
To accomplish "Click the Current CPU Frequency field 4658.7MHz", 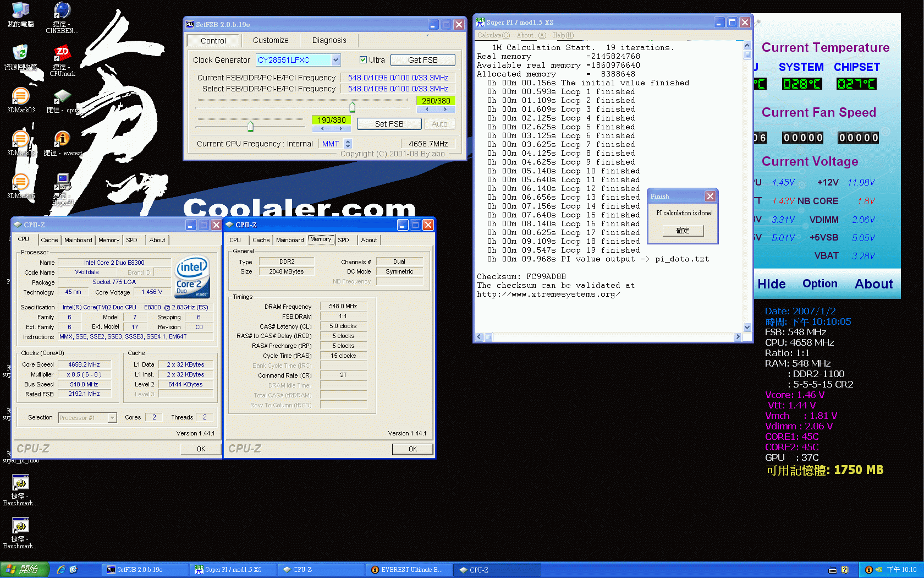I will [428, 144].
